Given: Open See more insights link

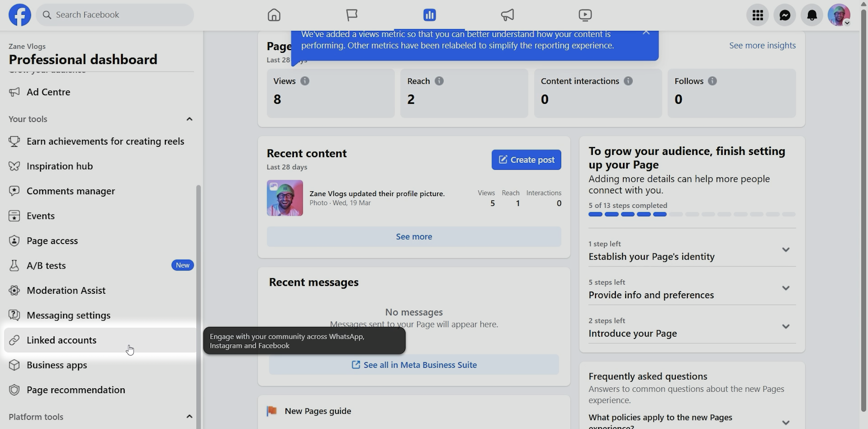Looking at the screenshot, I should pyautogui.click(x=762, y=46).
